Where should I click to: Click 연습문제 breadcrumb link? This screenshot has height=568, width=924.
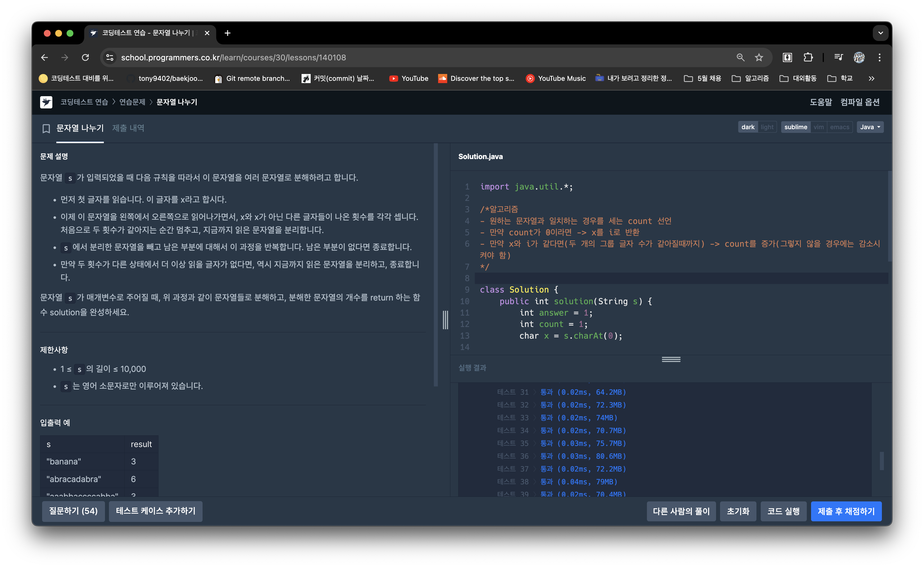point(132,102)
